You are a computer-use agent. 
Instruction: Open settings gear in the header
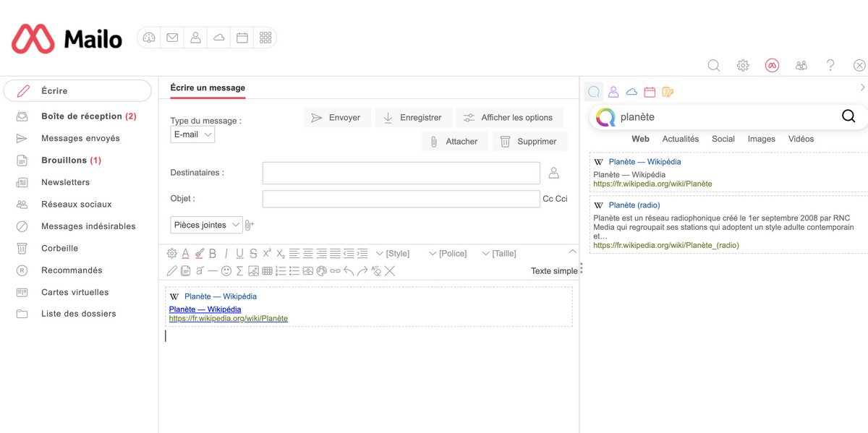coord(743,65)
